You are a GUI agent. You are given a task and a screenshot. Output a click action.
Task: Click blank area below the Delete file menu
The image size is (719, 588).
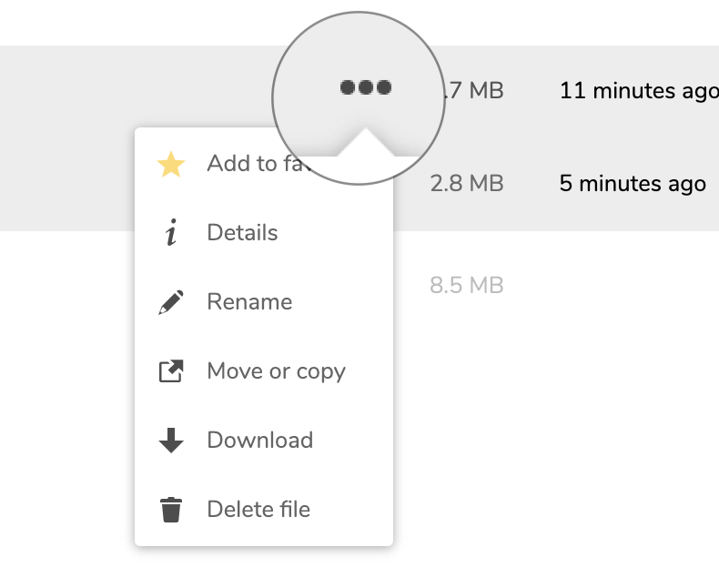(x=264, y=569)
